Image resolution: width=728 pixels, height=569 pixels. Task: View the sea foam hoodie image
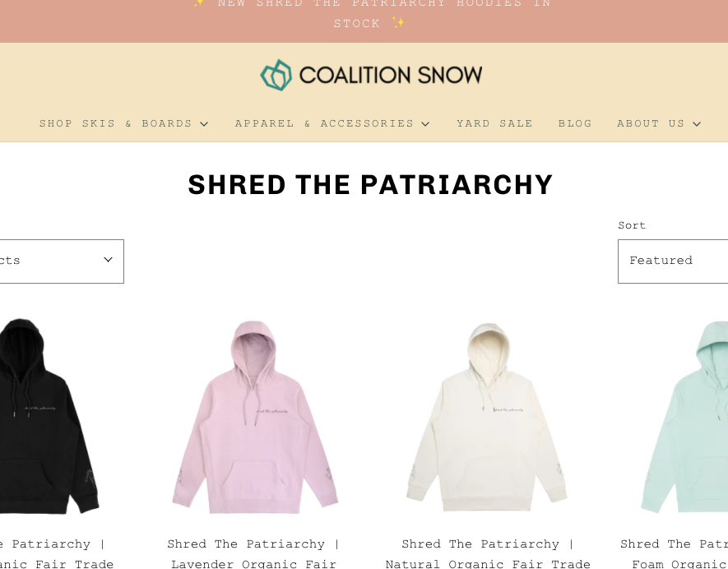coord(684,417)
